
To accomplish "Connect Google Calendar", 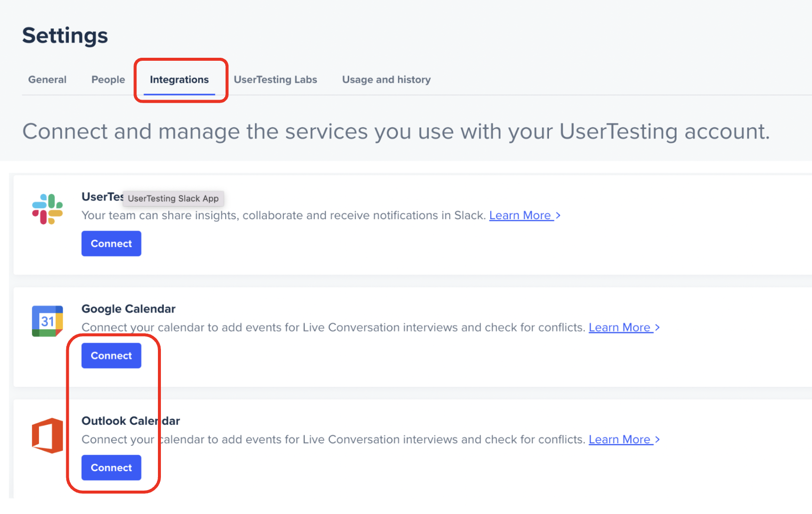I will pos(111,356).
